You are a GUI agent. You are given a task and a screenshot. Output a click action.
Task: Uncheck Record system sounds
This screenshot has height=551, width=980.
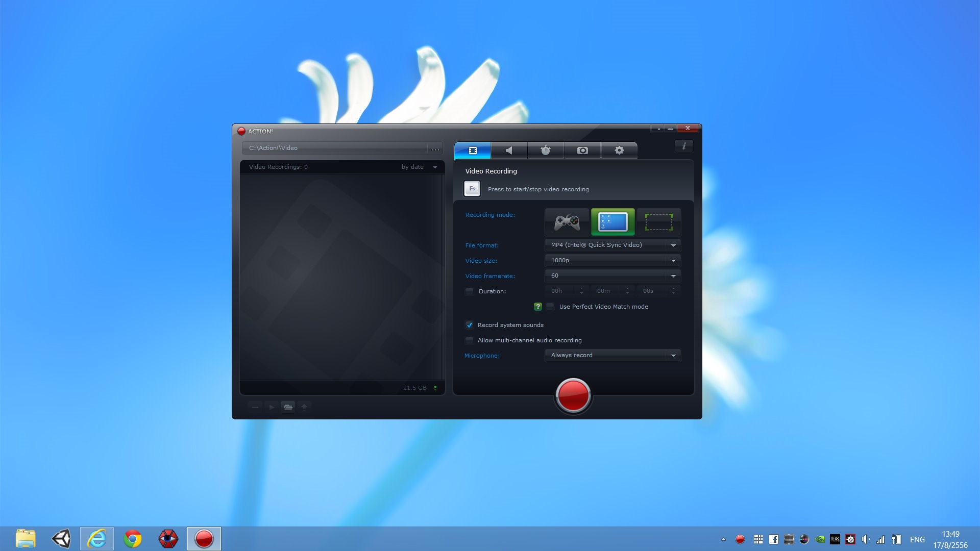[469, 325]
